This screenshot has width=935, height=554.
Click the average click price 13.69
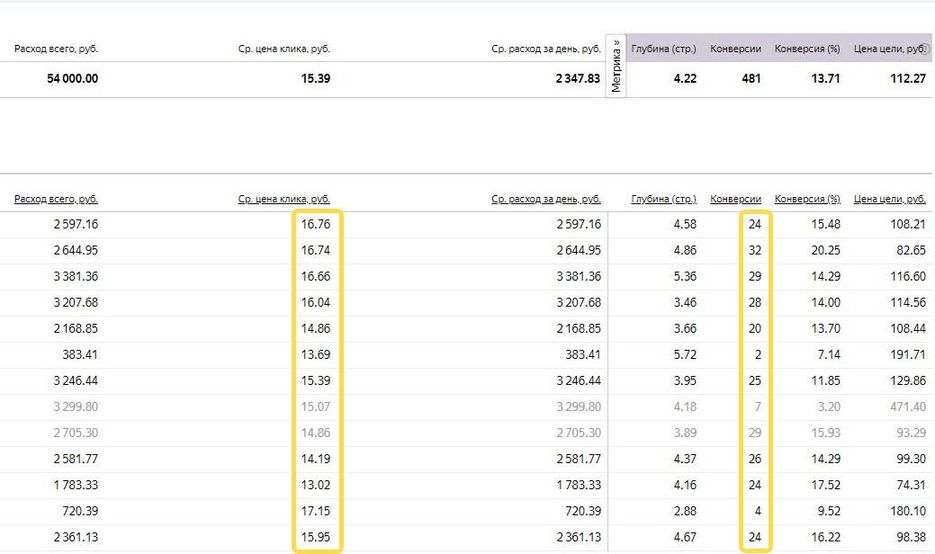coord(315,355)
